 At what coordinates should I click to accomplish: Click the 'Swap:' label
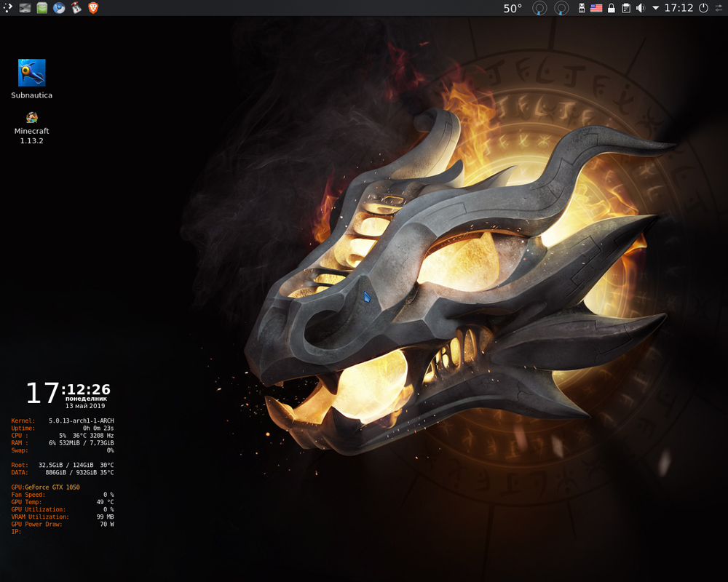coord(20,450)
